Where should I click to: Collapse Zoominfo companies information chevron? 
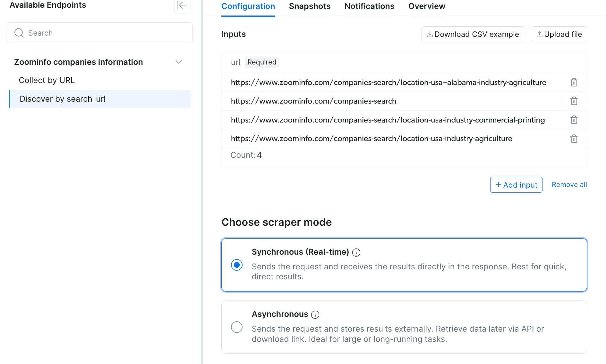[x=179, y=62]
